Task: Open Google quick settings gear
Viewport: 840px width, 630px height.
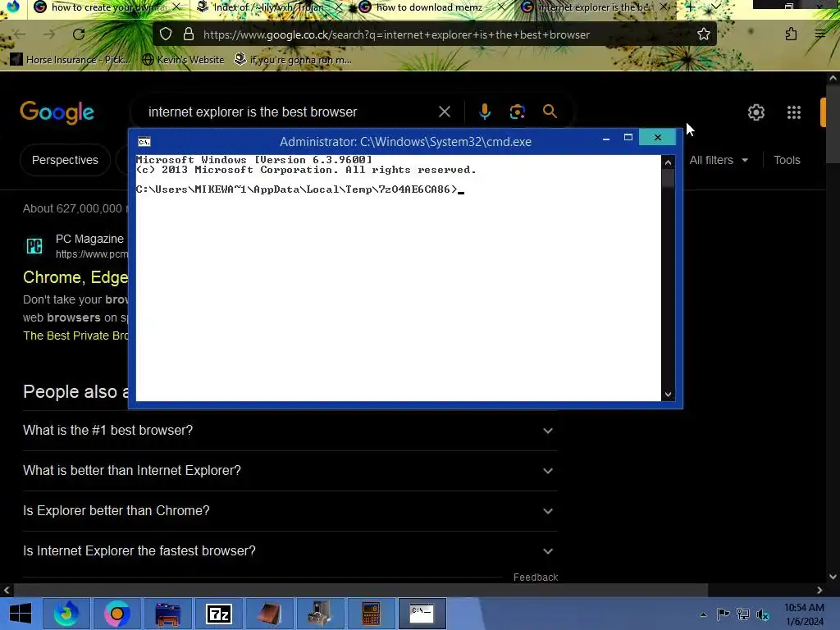Action: 756,112
